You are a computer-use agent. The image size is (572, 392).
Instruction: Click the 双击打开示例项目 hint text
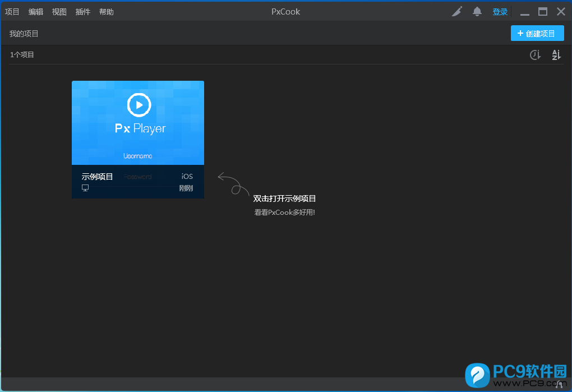tap(284, 199)
